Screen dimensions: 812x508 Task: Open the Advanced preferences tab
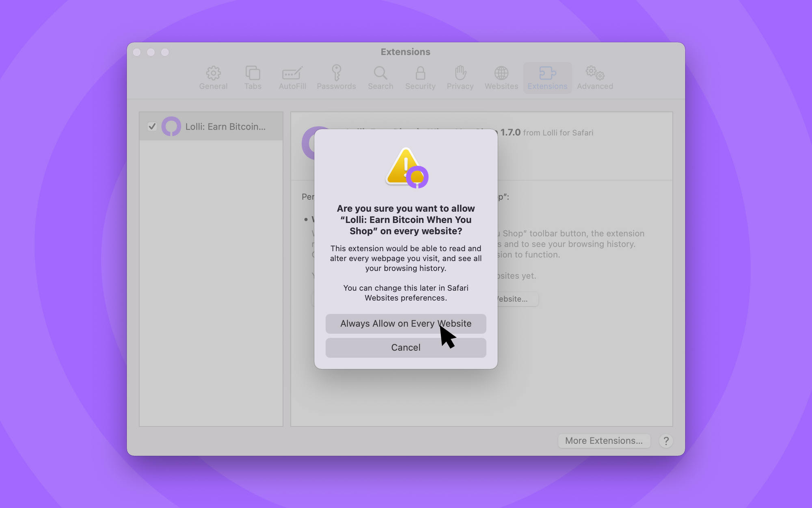pyautogui.click(x=595, y=78)
